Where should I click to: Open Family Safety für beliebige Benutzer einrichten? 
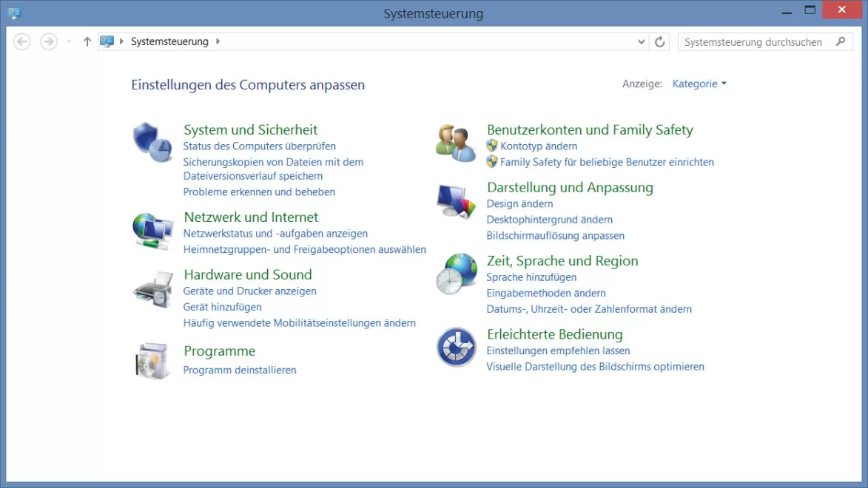(607, 162)
